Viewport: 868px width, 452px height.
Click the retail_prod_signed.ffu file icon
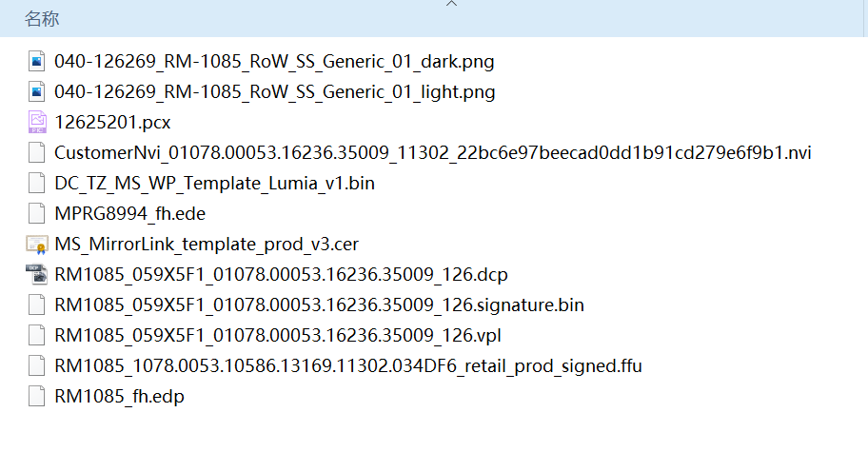click(37, 365)
